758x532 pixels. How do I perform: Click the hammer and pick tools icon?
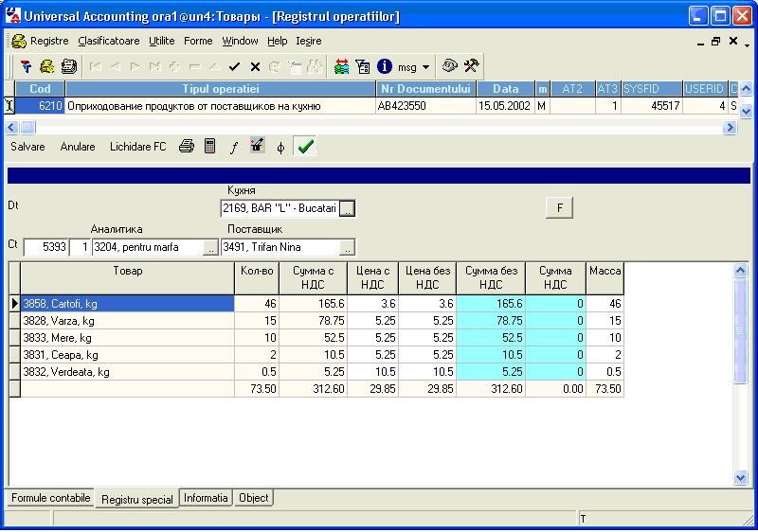[x=471, y=65]
